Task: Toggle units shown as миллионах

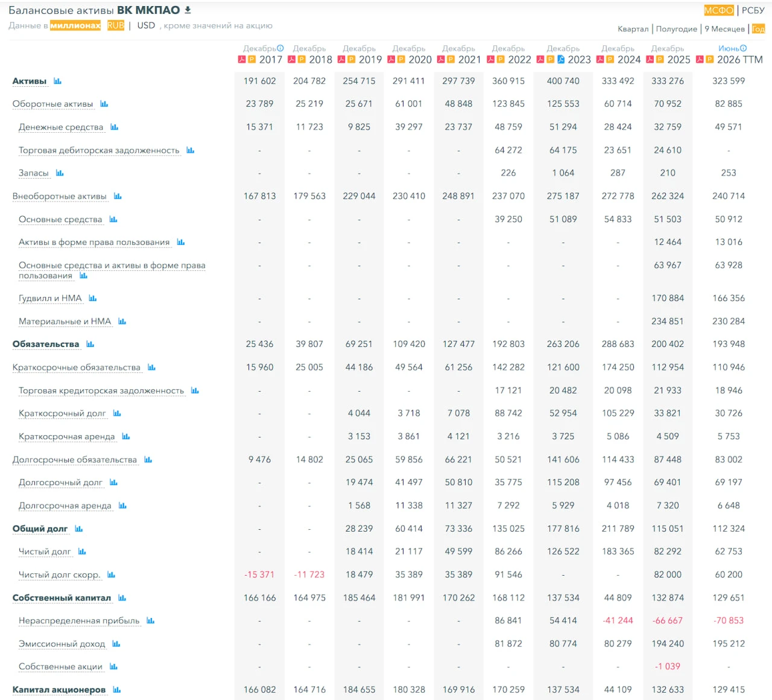Action: [x=75, y=25]
